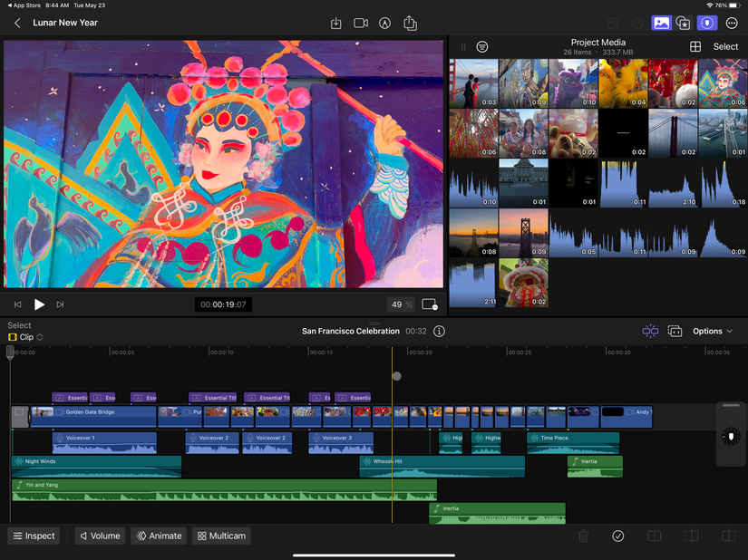The height and width of the screenshot is (560, 748).
Task: Toggle the viewer display options icon
Action: 430,304
